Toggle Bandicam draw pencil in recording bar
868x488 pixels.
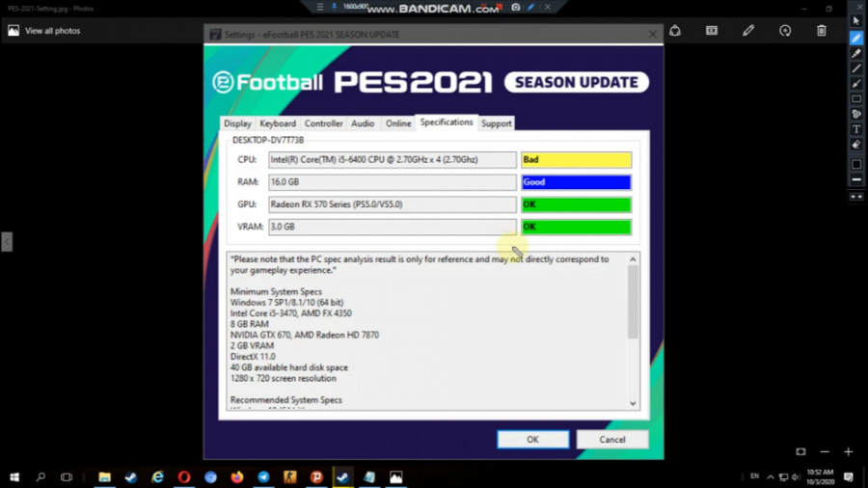(530, 7)
